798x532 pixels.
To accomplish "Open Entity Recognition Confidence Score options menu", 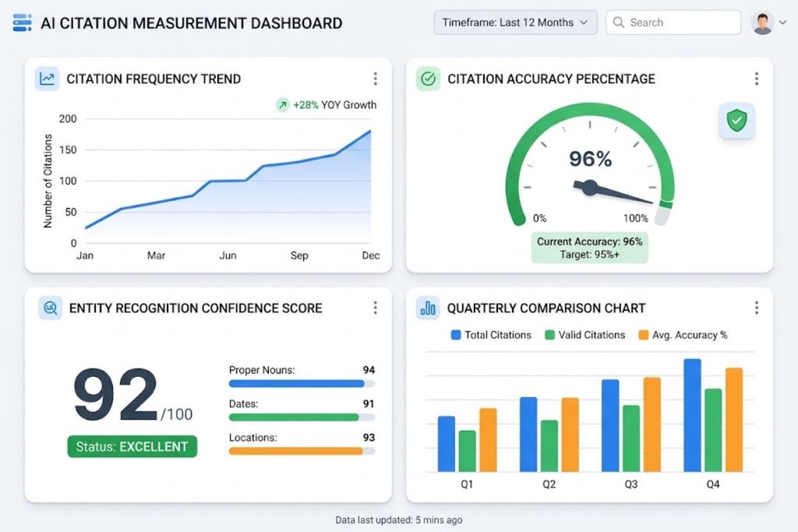I will point(375,307).
